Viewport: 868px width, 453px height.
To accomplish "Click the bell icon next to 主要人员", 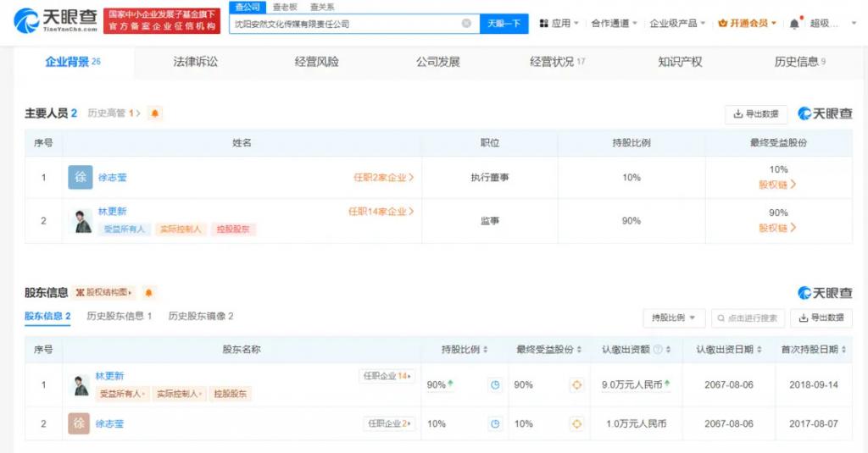I will [x=155, y=113].
